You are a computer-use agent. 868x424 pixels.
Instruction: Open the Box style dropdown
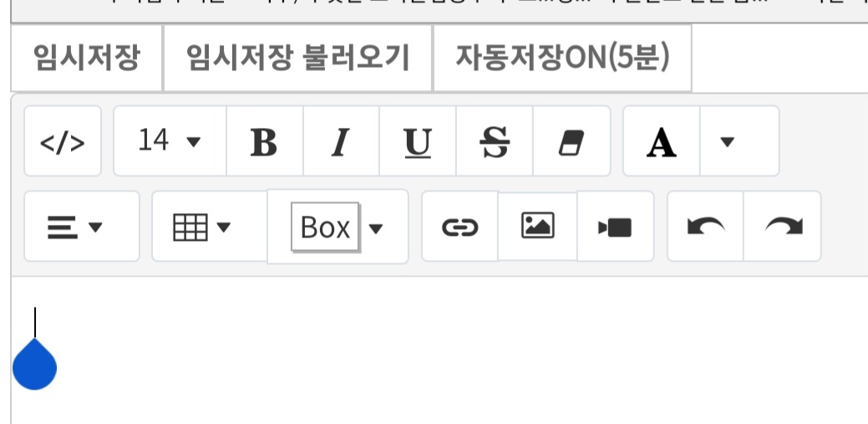[x=338, y=227]
